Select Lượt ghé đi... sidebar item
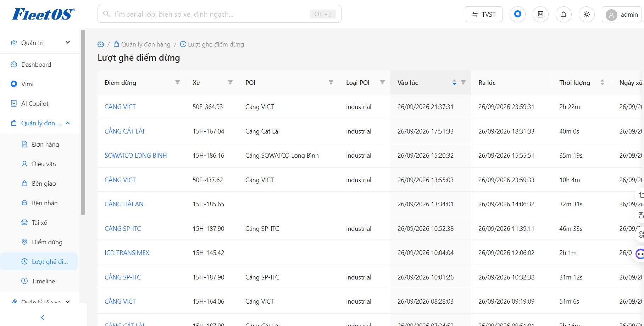 pyautogui.click(x=39, y=262)
